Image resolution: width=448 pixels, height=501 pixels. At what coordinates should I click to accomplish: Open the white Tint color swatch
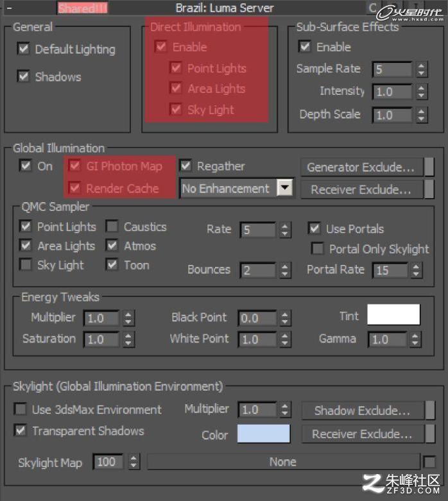[393, 314]
